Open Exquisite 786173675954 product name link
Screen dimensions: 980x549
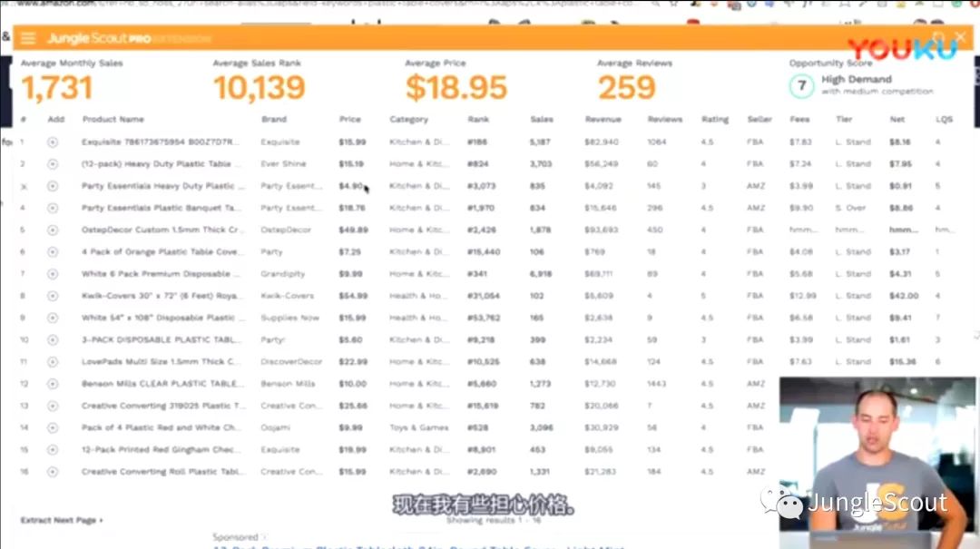click(x=160, y=142)
